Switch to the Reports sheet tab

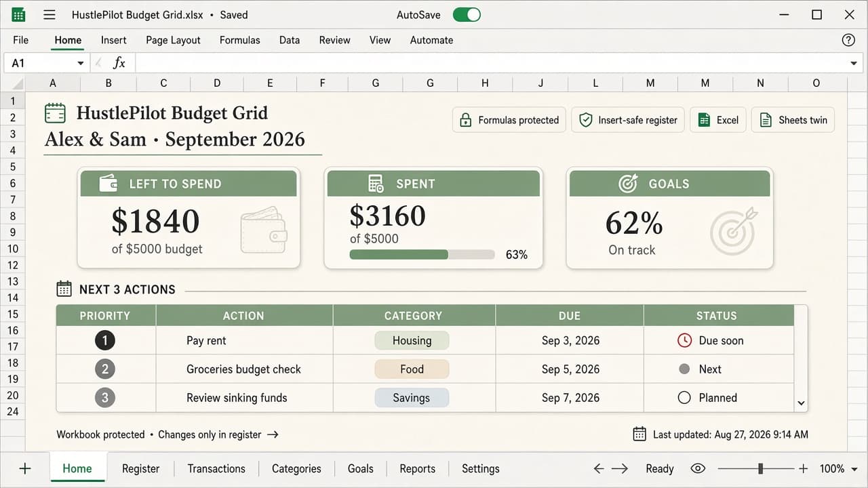tap(417, 468)
